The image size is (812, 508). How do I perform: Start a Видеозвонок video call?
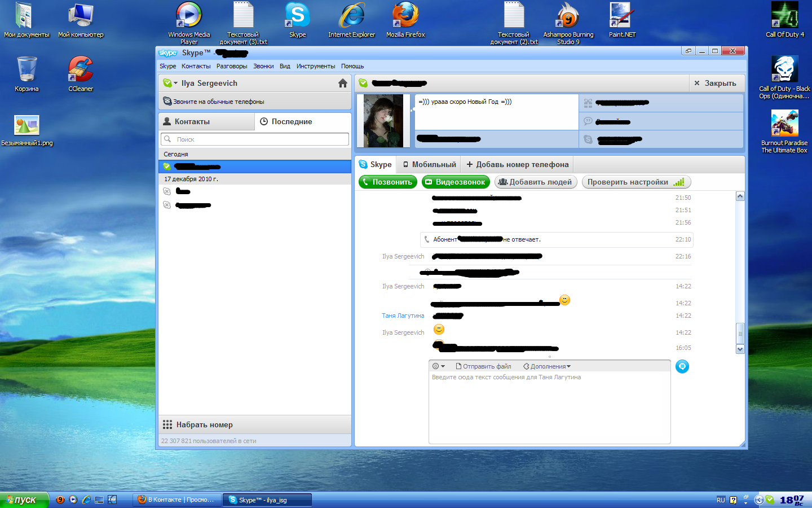coord(456,182)
